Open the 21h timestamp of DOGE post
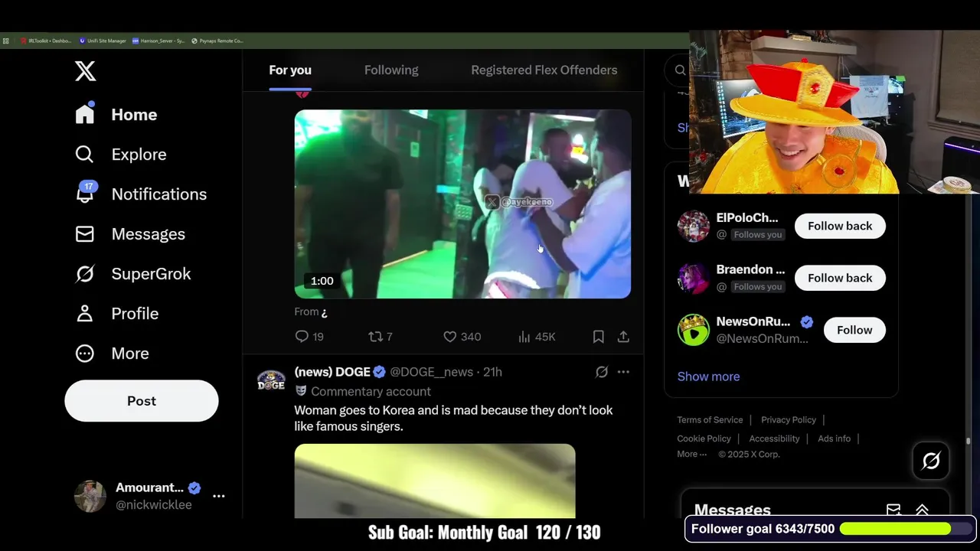Screen dimensions: 980x551 (492, 372)
